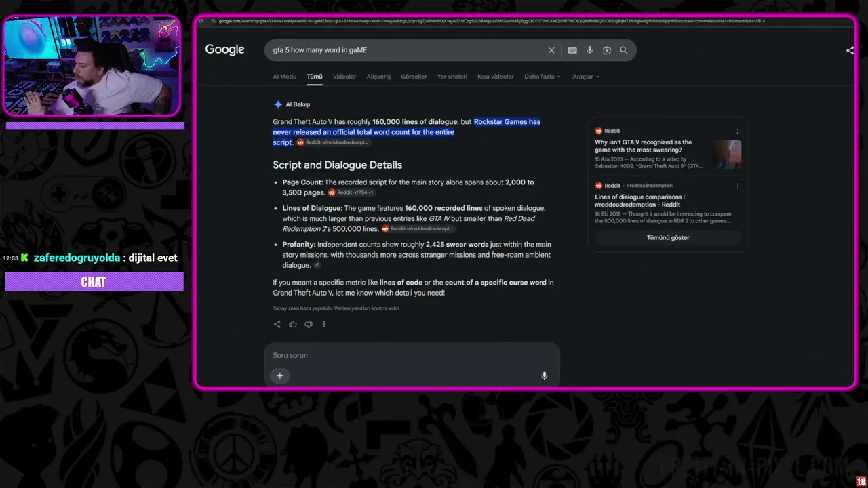Open the on-screen keyboard input tool

(x=572, y=50)
